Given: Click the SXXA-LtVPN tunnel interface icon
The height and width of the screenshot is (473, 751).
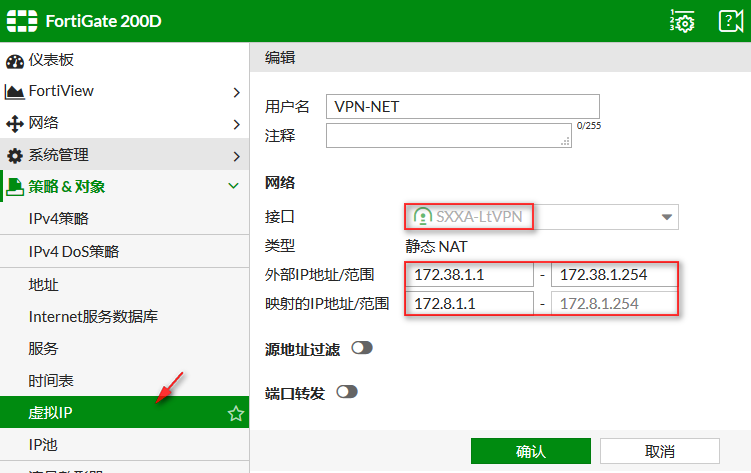Looking at the screenshot, I should pyautogui.click(x=422, y=216).
